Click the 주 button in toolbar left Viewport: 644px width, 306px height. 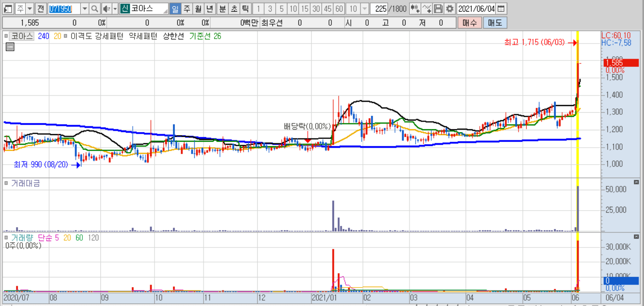pyautogui.click(x=20, y=9)
